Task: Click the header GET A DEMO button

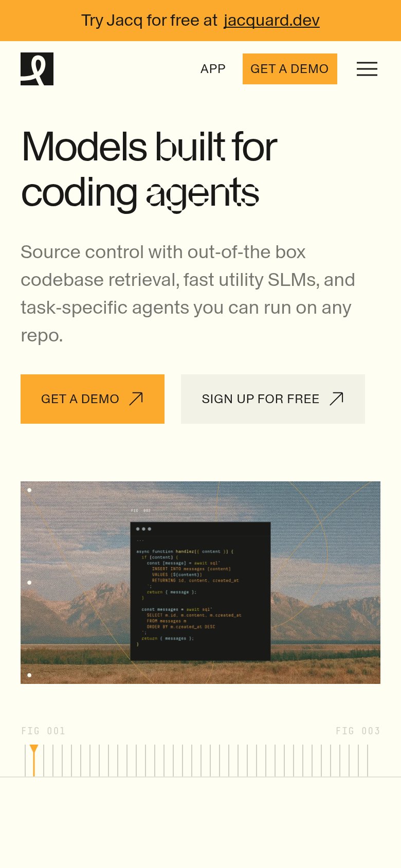Action: click(290, 69)
